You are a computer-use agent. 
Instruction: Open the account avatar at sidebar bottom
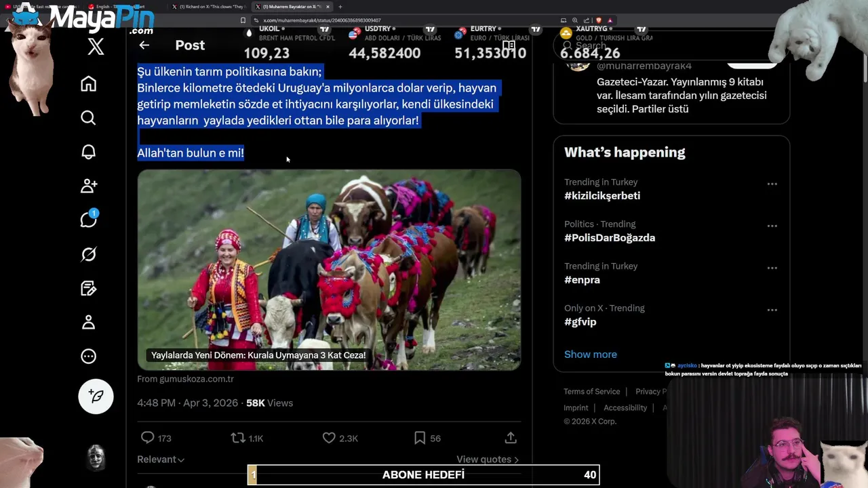96,458
